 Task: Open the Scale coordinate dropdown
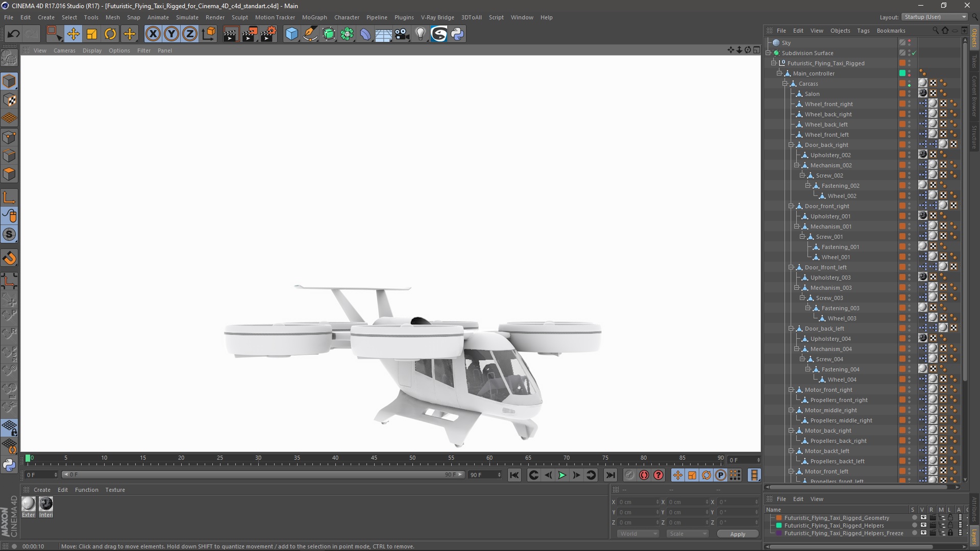(688, 534)
